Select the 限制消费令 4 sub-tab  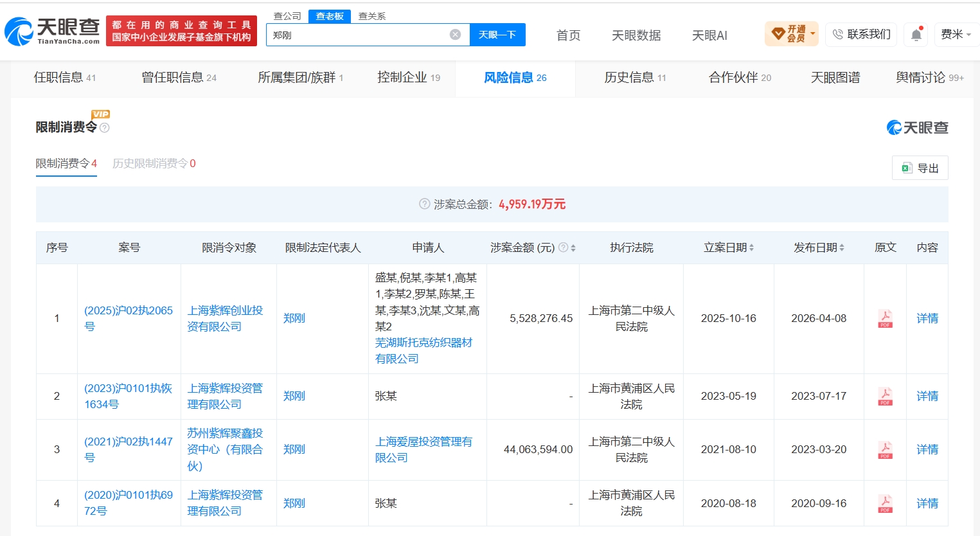[x=66, y=164]
